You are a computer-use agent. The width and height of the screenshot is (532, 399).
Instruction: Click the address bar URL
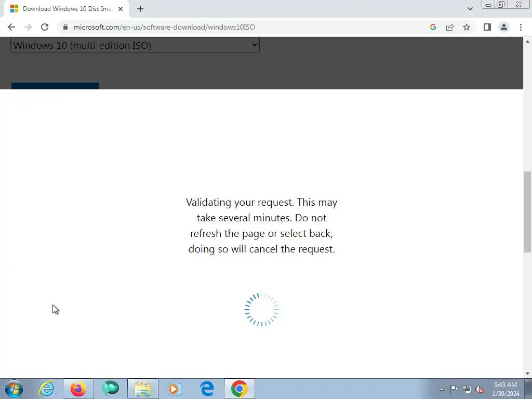coord(164,27)
